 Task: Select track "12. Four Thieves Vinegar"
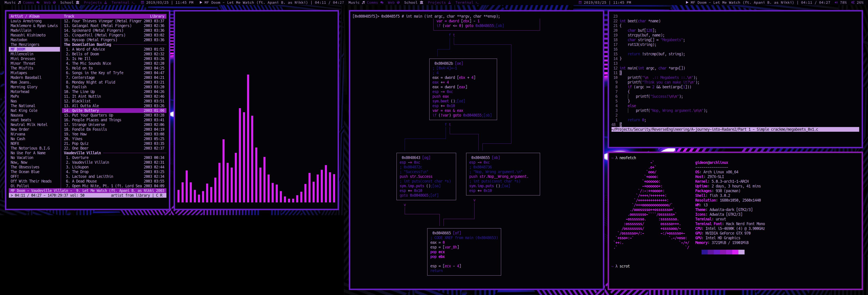[x=114, y=21]
